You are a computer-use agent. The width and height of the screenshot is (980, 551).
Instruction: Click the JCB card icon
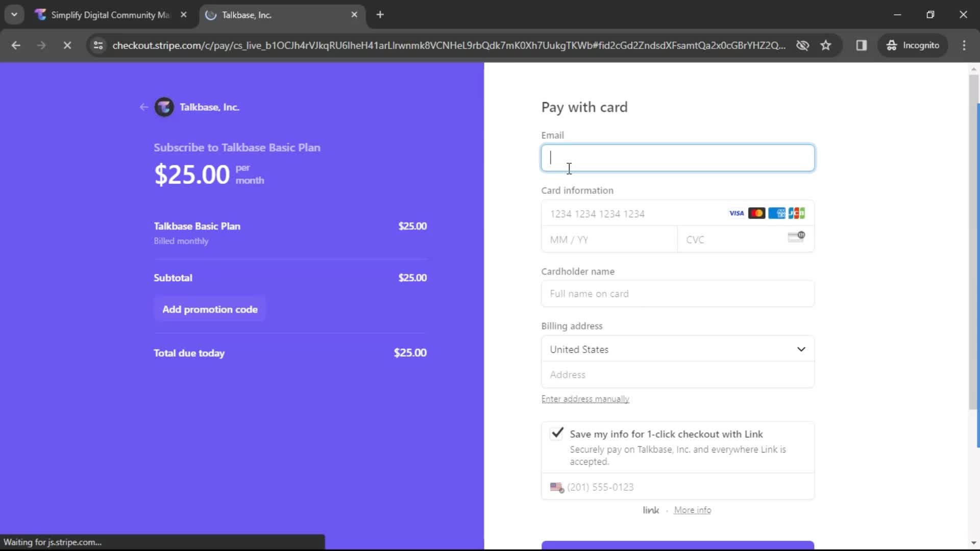[796, 213]
